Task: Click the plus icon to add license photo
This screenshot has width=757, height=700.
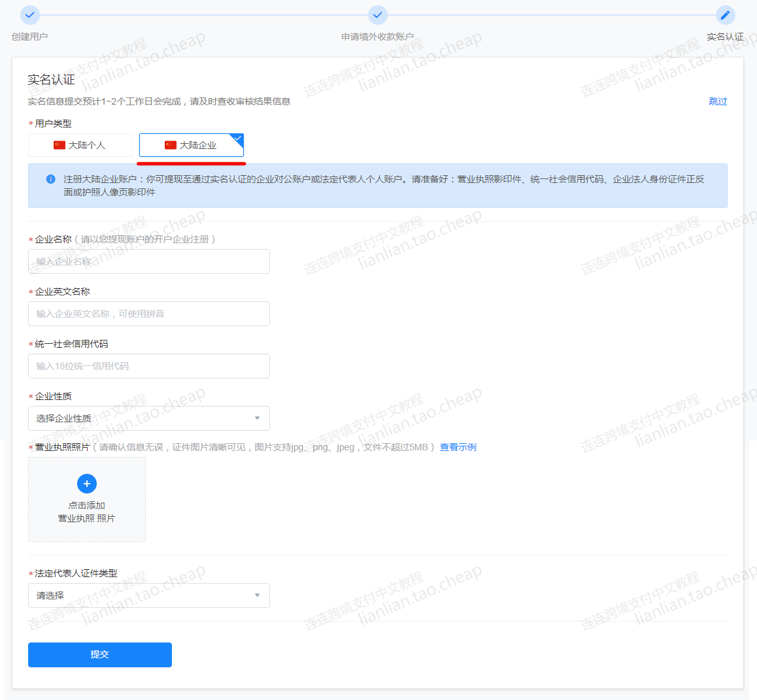Action: click(x=87, y=483)
